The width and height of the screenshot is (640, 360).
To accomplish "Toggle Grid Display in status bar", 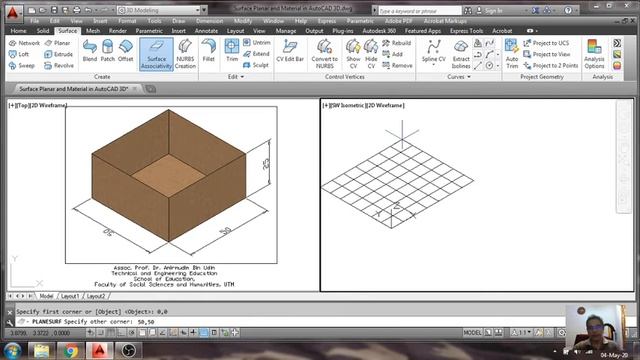I will (111, 333).
